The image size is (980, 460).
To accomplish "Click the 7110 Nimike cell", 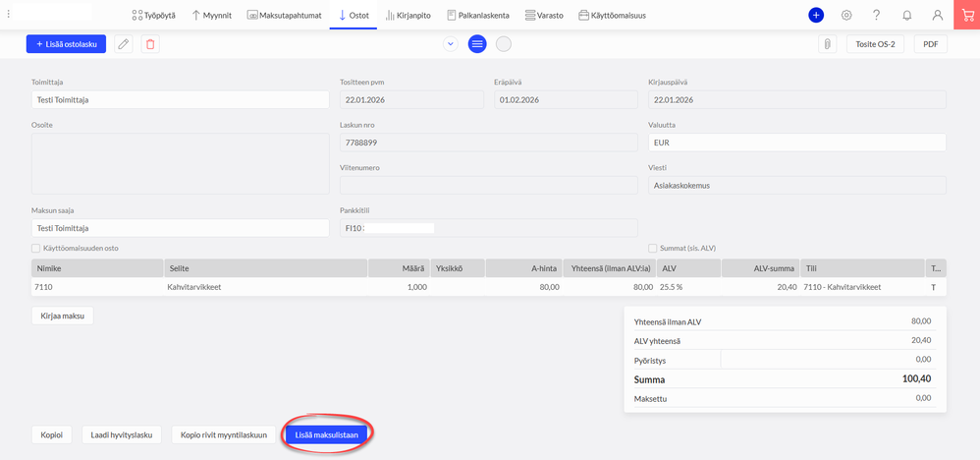I will [x=97, y=287].
